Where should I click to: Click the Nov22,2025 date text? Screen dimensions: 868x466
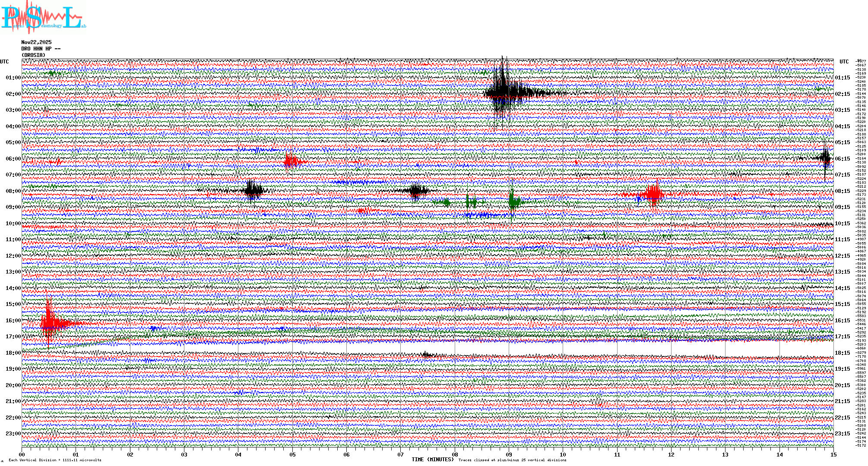point(36,42)
